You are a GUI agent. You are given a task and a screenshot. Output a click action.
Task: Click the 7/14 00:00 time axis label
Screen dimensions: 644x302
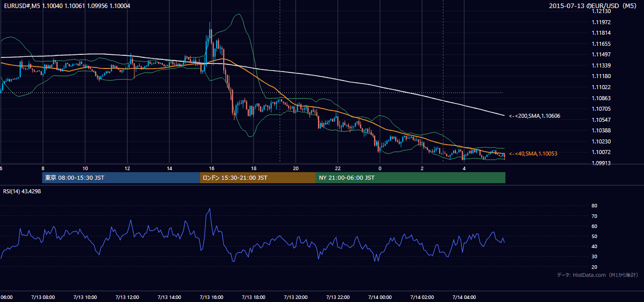[x=380, y=297]
